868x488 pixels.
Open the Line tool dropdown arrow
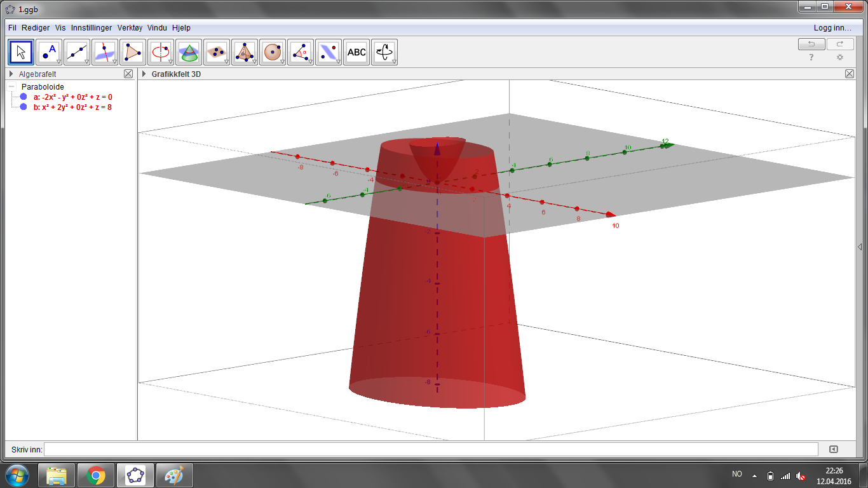[86, 62]
